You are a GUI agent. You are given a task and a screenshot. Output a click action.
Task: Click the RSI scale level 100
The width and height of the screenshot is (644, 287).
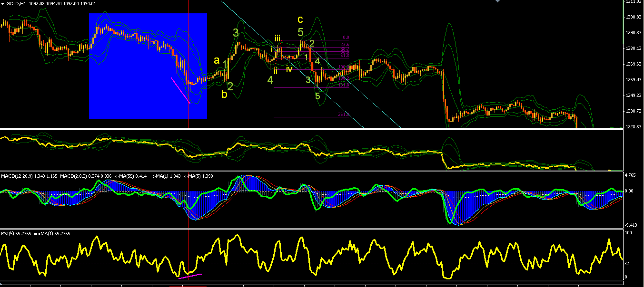coord(628,233)
